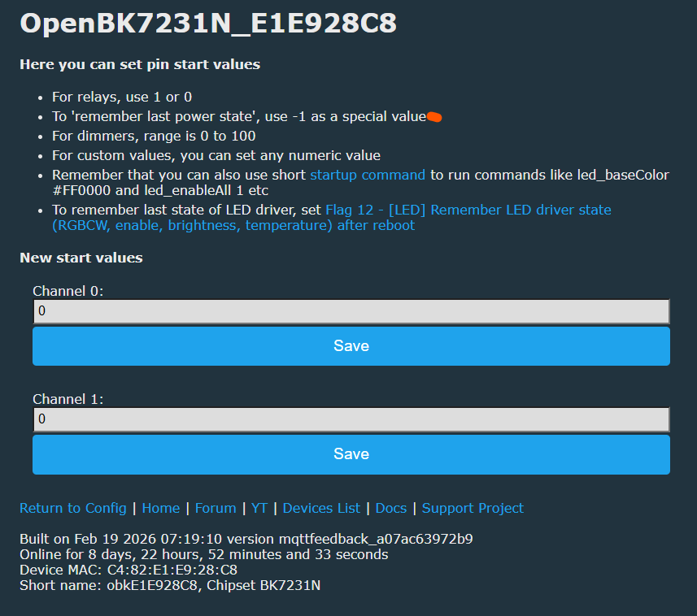
Task: Save the Channel 0 start value
Action: click(x=351, y=346)
